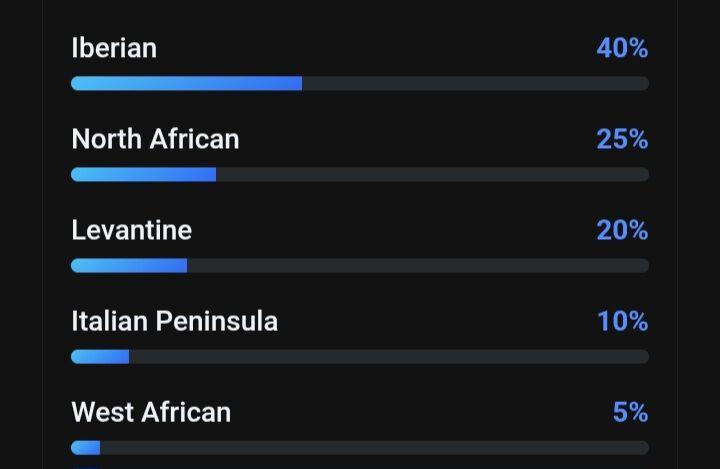Click the empty part of the North African bar
Viewport: 720px width, 469px height.
tap(432, 175)
